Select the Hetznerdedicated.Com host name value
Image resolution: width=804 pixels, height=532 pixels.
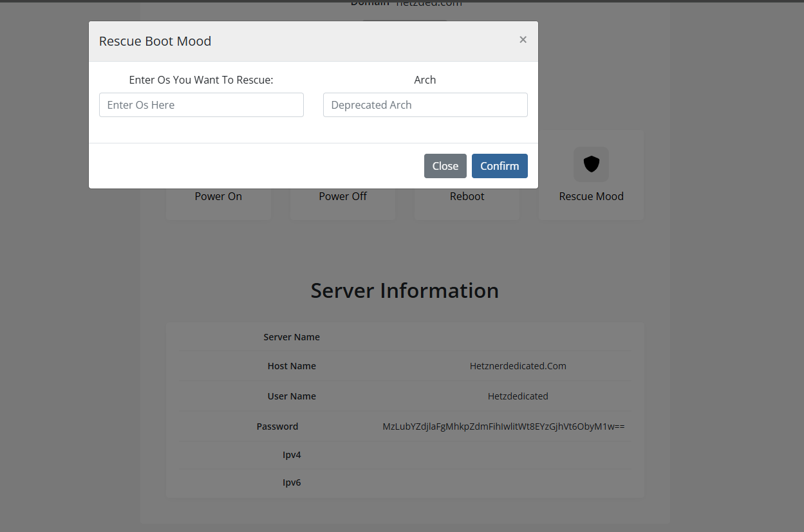tap(518, 366)
